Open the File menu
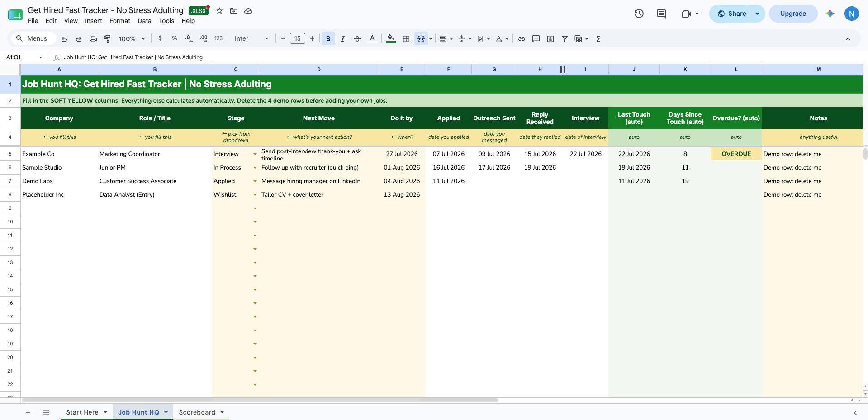The height and width of the screenshot is (420, 868). click(x=33, y=21)
